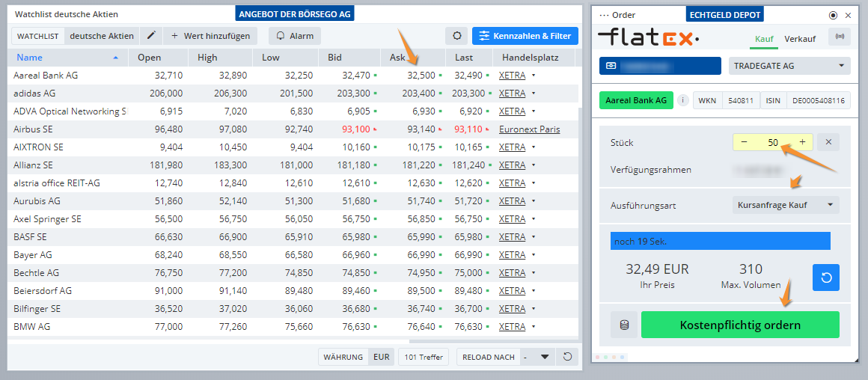Clear the Stück quantity with the X button
Screen dimensions: 868x380
(828, 142)
